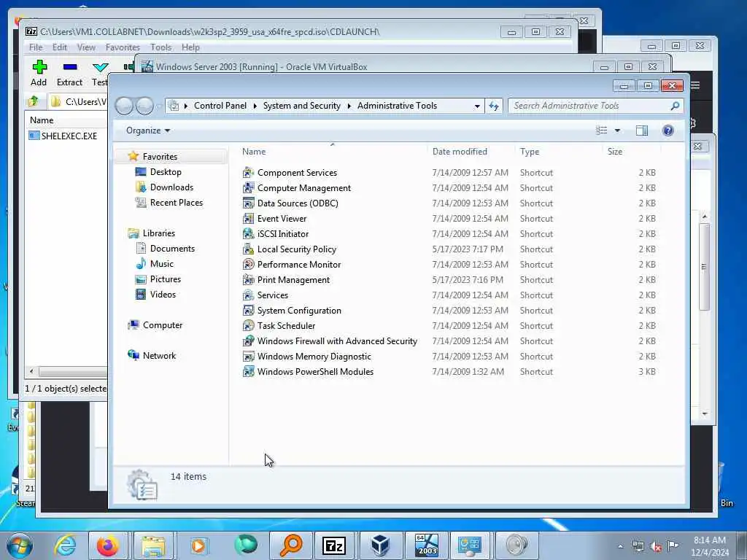Viewport: 747px width, 560px height.
Task: Select the Computer Management shortcut icon
Action: pyautogui.click(x=248, y=187)
